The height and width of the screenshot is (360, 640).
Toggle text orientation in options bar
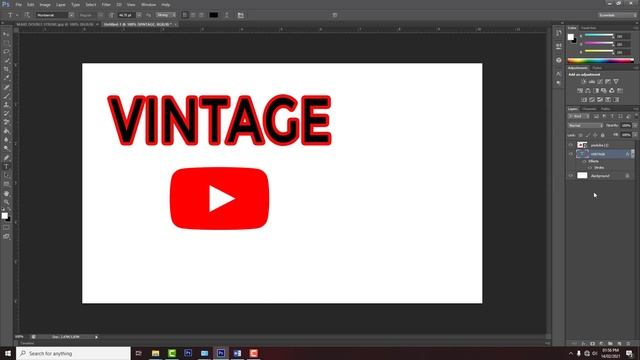[x=27, y=15]
